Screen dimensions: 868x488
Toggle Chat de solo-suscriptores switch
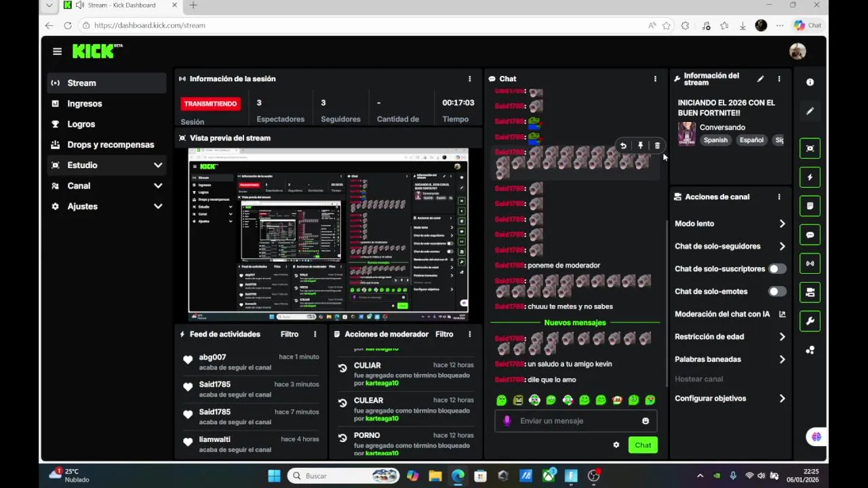pos(777,269)
